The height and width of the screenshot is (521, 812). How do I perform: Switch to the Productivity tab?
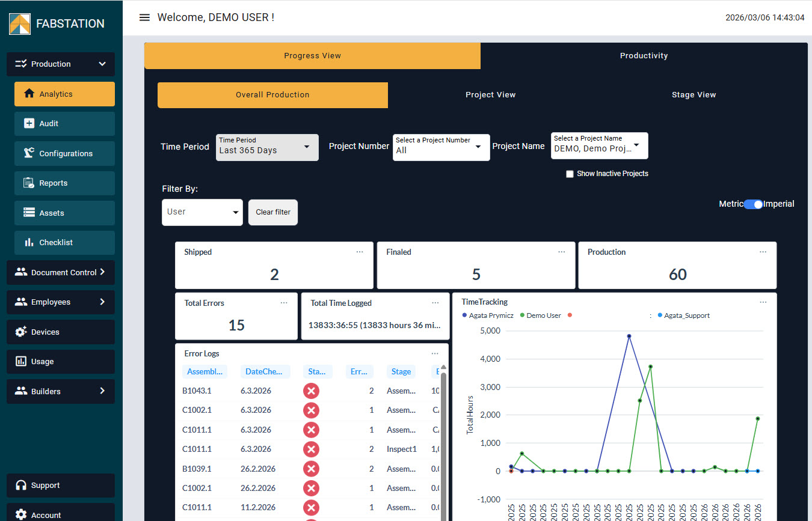[x=644, y=56]
